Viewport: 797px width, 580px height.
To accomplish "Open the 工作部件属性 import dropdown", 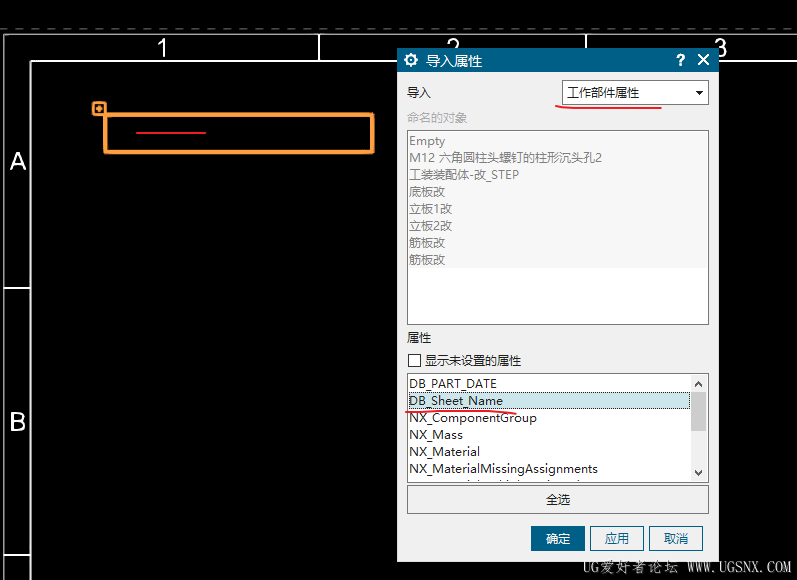I will [x=635, y=93].
